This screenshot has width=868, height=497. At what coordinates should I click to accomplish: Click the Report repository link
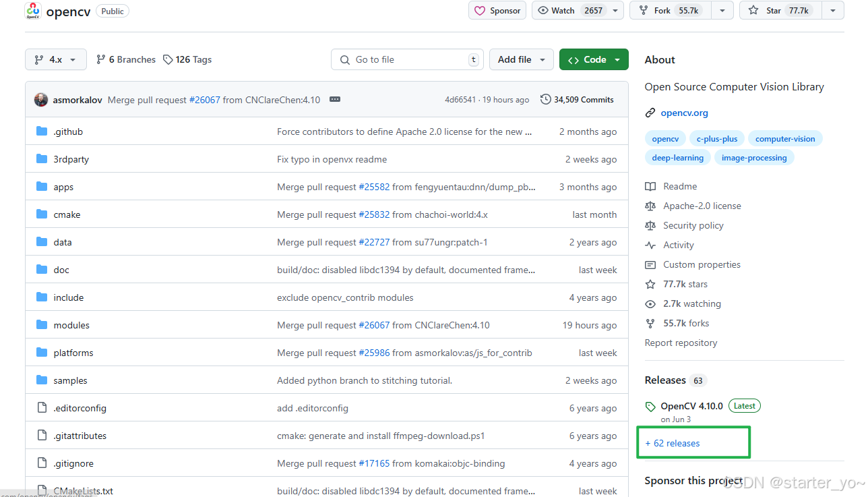(681, 343)
